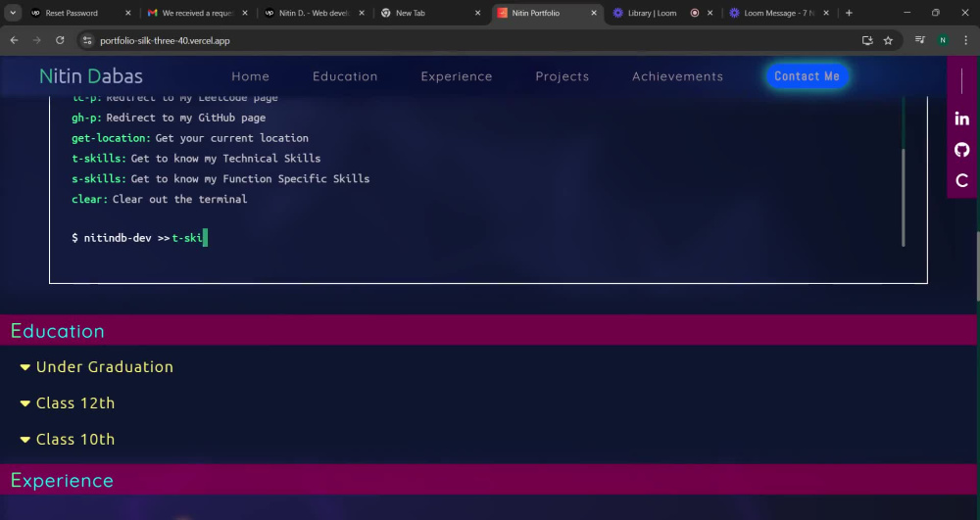The width and height of the screenshot is (980, 520).
Task: Click the clear command text
Action: [89, 199]
